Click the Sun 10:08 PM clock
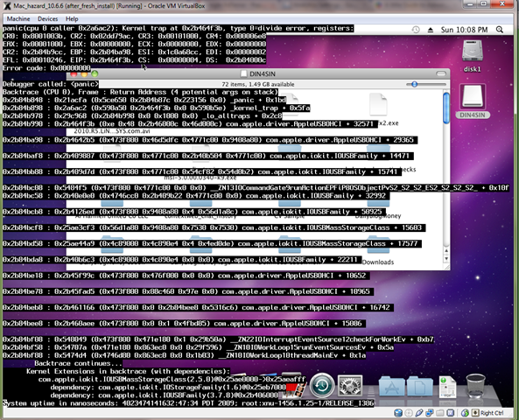 pyautogui.click(x=464, y=30)
